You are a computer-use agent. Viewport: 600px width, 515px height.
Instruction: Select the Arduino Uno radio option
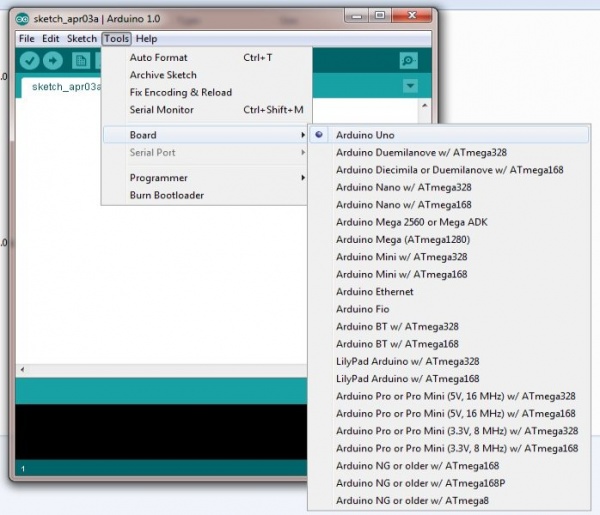tap(449, 135)
